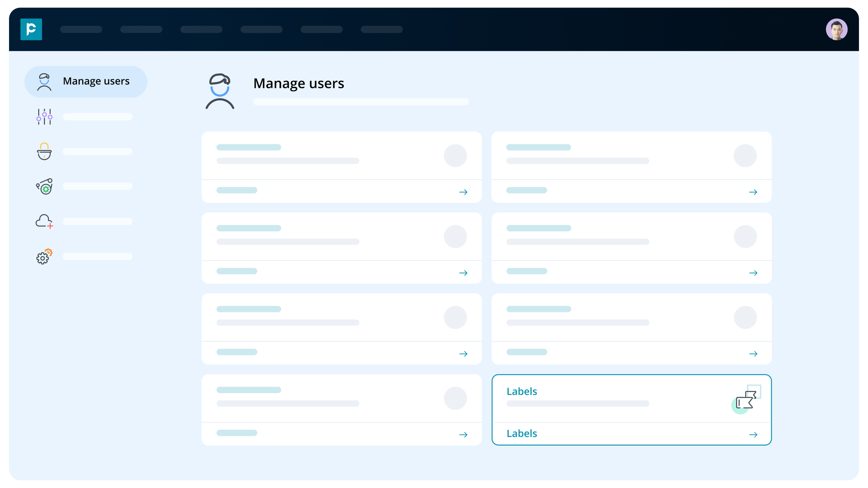Click arrow on first left card
The height and width of the screenshot is (488, 868).
point(463,192)
